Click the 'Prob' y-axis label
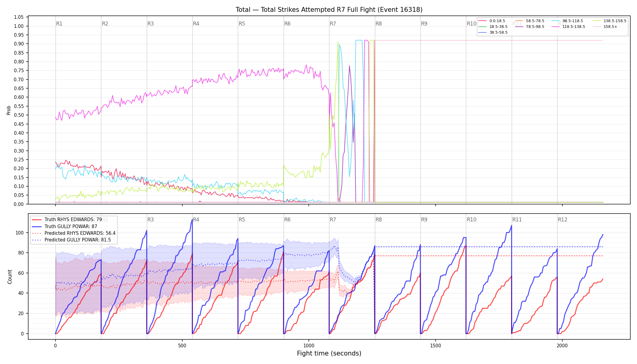The width and height of the screenshot is (637, 364). point(9,110)
